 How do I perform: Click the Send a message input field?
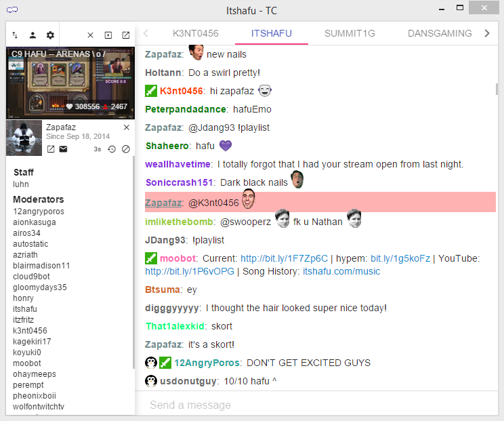pyautogui.click(x=316, y=405)
